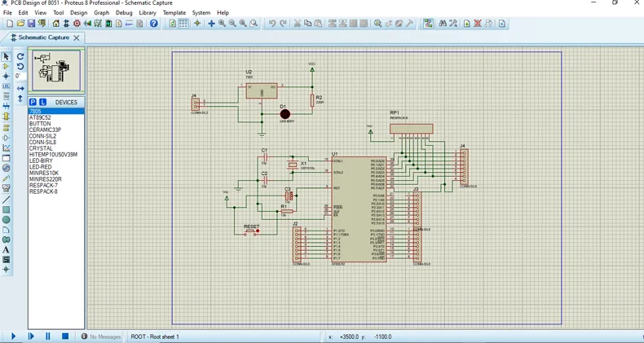
Task: Zoom out with the minus magnifier icon
Action: [x=232, y=24]
